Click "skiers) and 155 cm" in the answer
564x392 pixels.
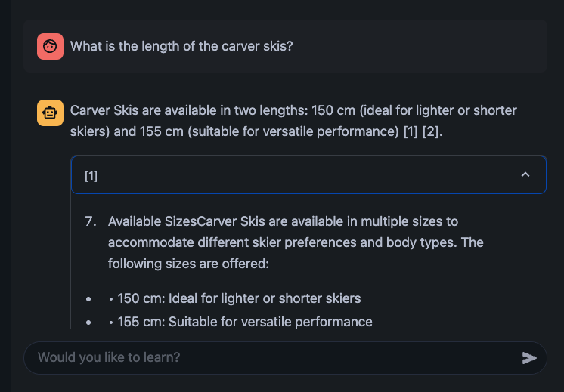click(x=126, y=131)
